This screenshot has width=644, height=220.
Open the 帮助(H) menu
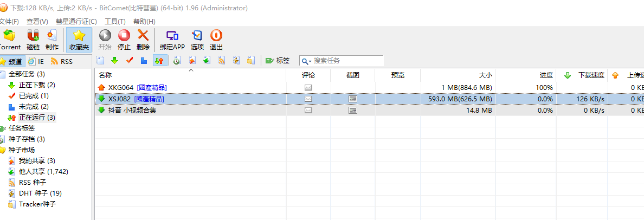pyautogui.click(x=144, y=21)
